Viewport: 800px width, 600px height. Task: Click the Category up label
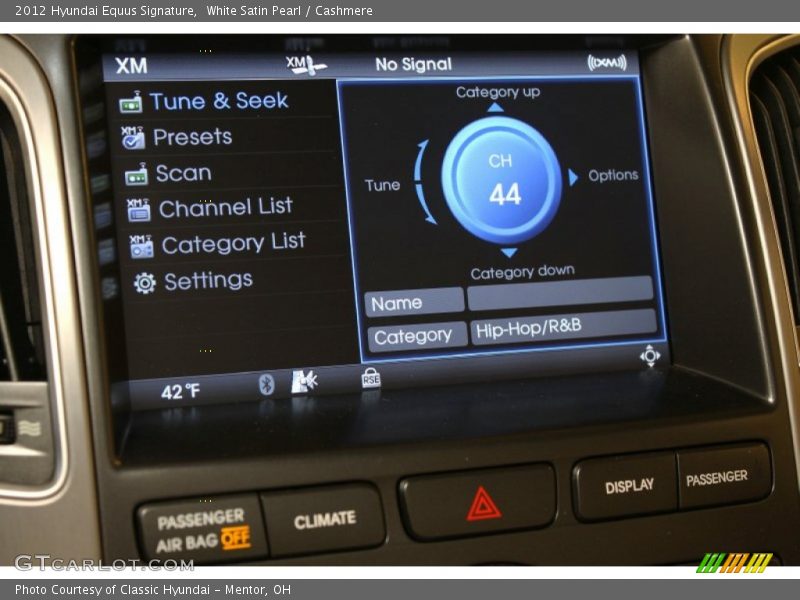coord(498,92)
